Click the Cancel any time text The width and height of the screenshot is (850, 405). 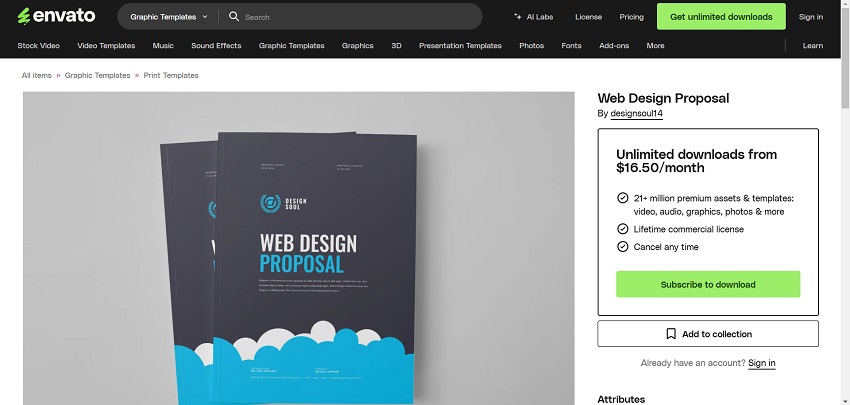click(x=666, y=247)
